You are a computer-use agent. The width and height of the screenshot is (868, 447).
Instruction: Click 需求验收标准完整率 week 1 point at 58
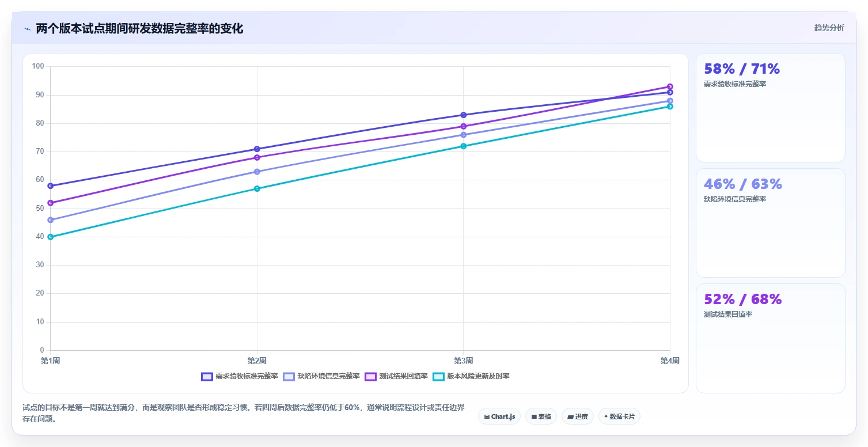(x=51, y=186)
